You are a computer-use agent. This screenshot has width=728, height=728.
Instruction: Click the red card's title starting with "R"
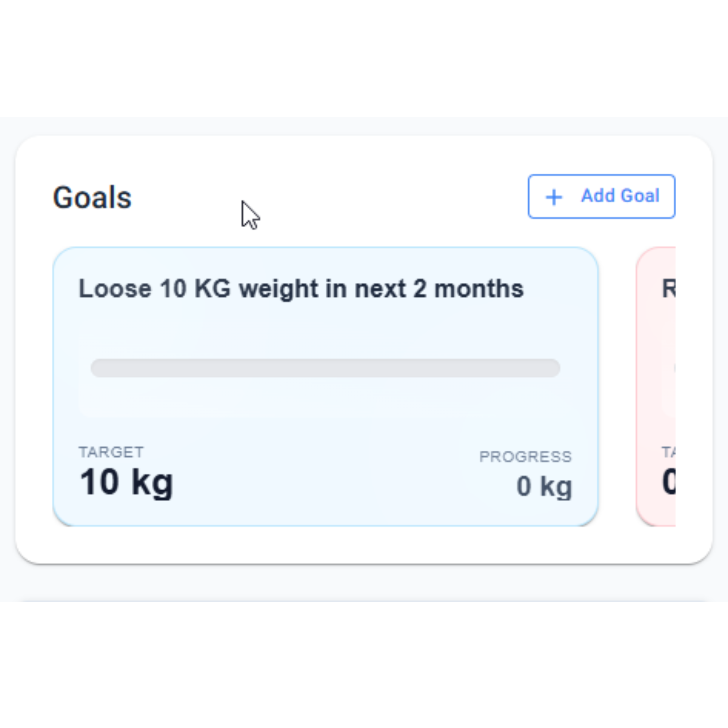pyautogui.click(x=668, y=289)
